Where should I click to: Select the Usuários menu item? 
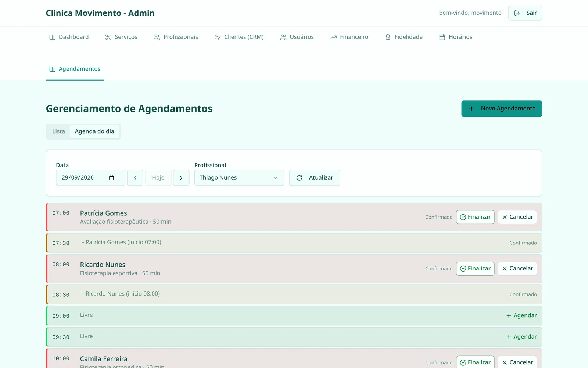pyautogui.click(x=297, y=37)
